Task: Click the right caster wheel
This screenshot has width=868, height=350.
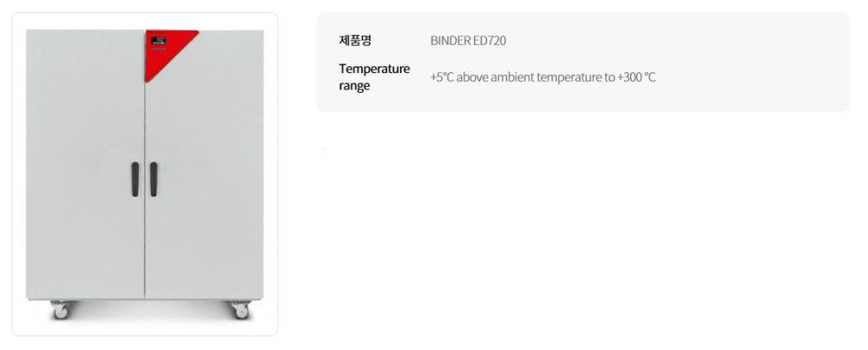Action: tap(240, 310)
